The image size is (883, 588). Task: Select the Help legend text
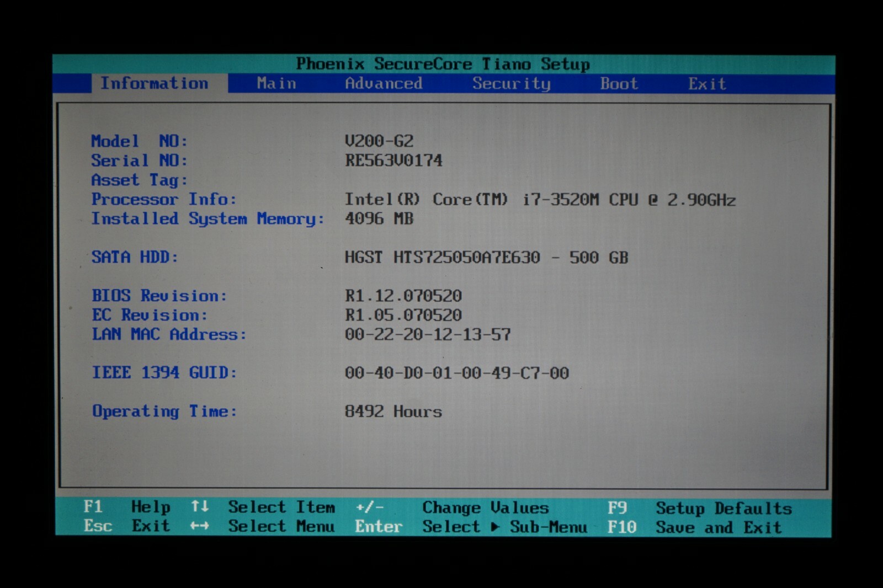(151, 507)
